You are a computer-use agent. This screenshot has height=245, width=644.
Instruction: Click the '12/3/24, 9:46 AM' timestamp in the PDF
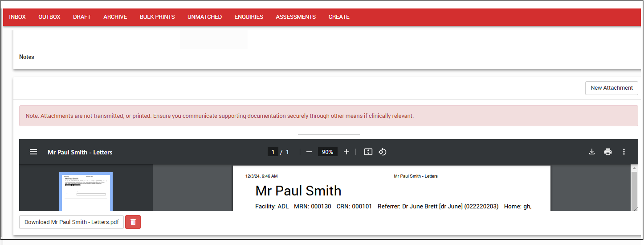[261, 176]
